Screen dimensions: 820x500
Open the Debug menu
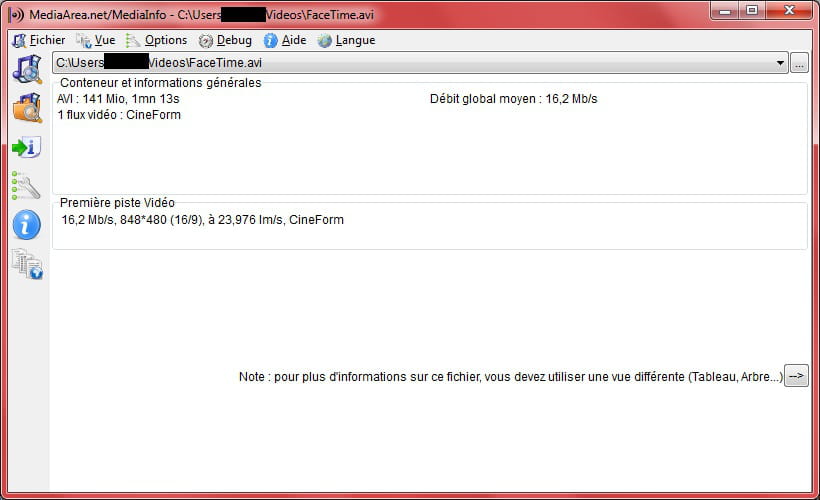pos(225,40)
